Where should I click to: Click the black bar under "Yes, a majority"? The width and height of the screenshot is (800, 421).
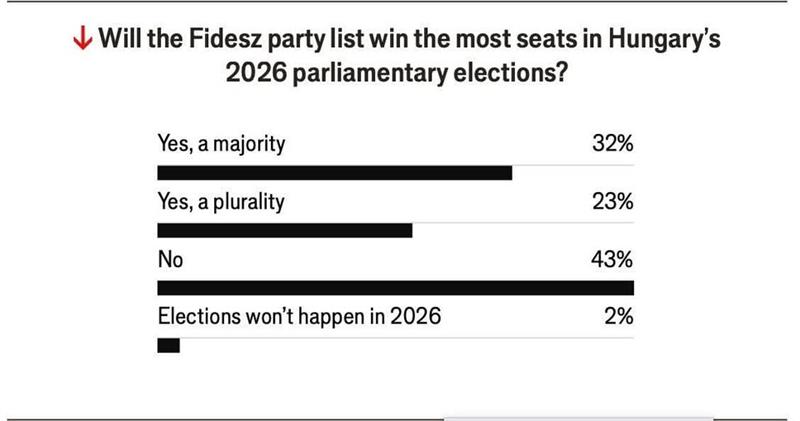click(335, 173)
